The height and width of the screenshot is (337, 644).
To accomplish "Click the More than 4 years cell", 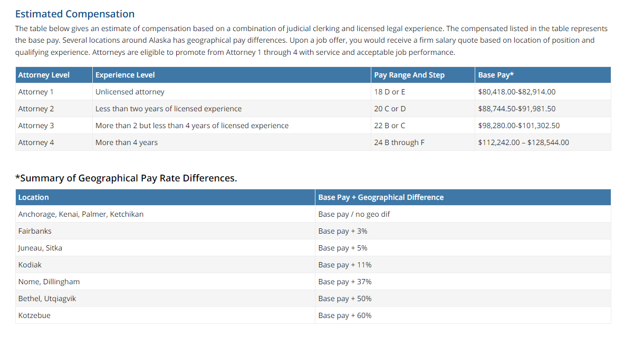I will (x=127, y=142).
